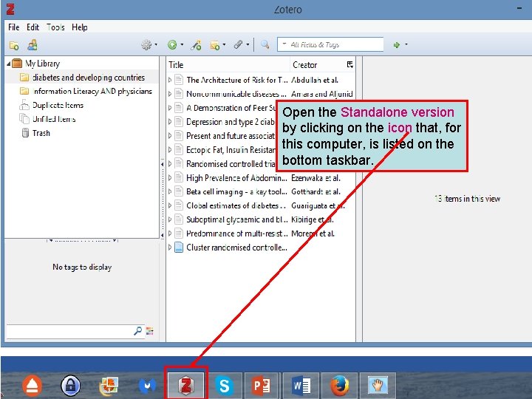Open the New Item dropdown arrow

[x=182, y=44]
